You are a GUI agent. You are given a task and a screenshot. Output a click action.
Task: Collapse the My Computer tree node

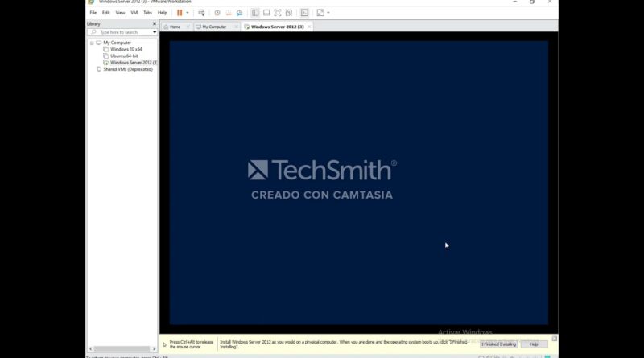(92, 43)
